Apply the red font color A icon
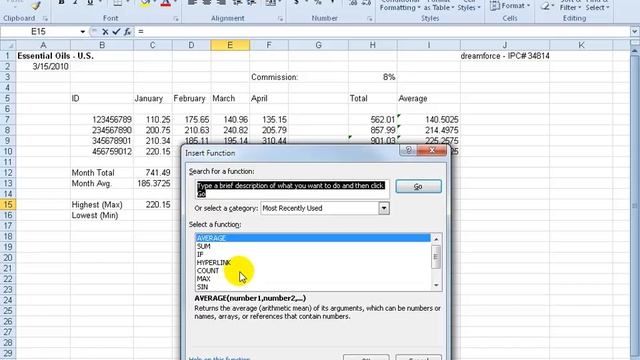The height and width of the screenshot is (360, 640). point(165,4)
